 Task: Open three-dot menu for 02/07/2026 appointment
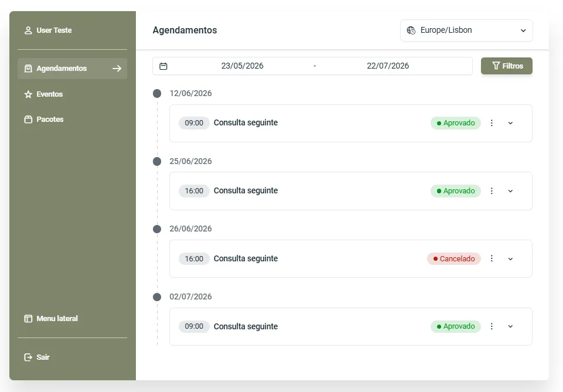click(492, 326)
